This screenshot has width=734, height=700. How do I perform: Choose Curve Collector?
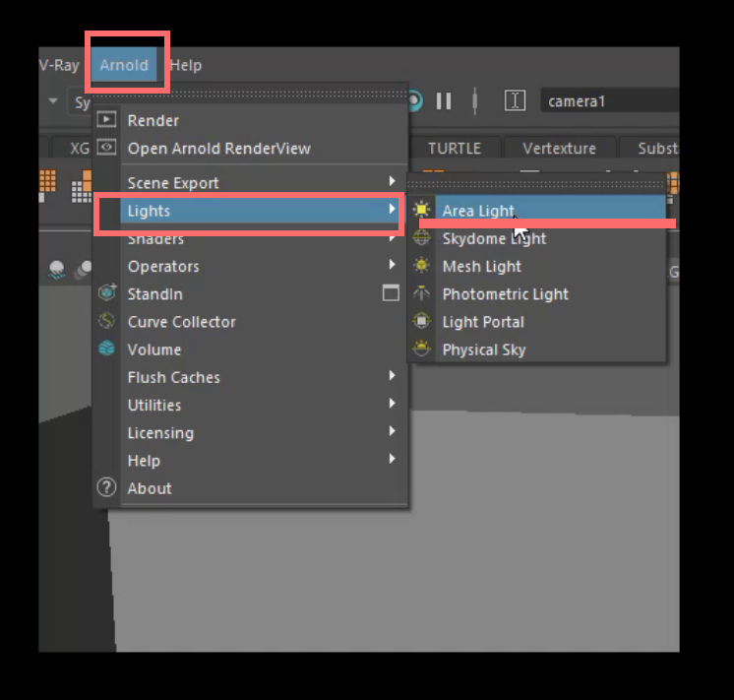(x=251, y=322)
